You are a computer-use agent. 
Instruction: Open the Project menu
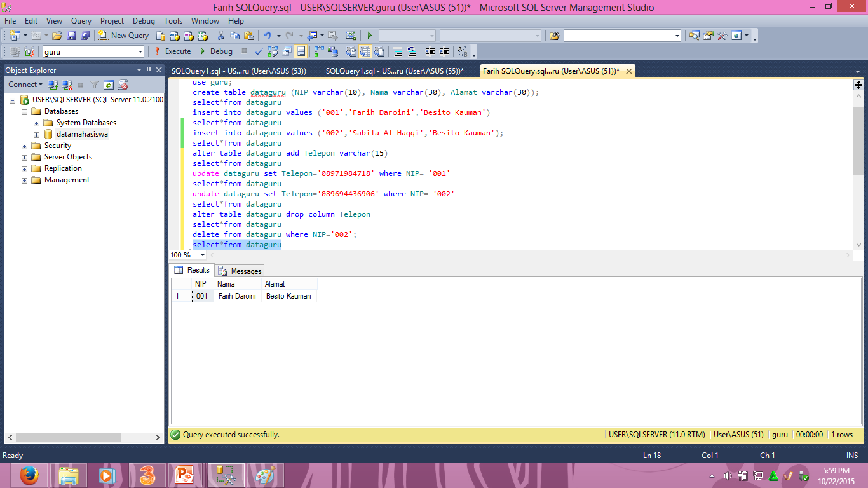[x=112, y=21]
